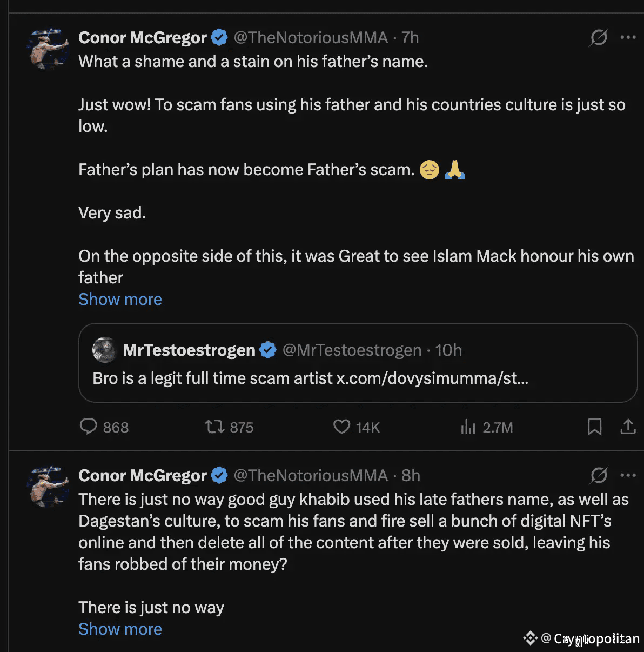Expand the first tweet with Show more

[120, 299]
